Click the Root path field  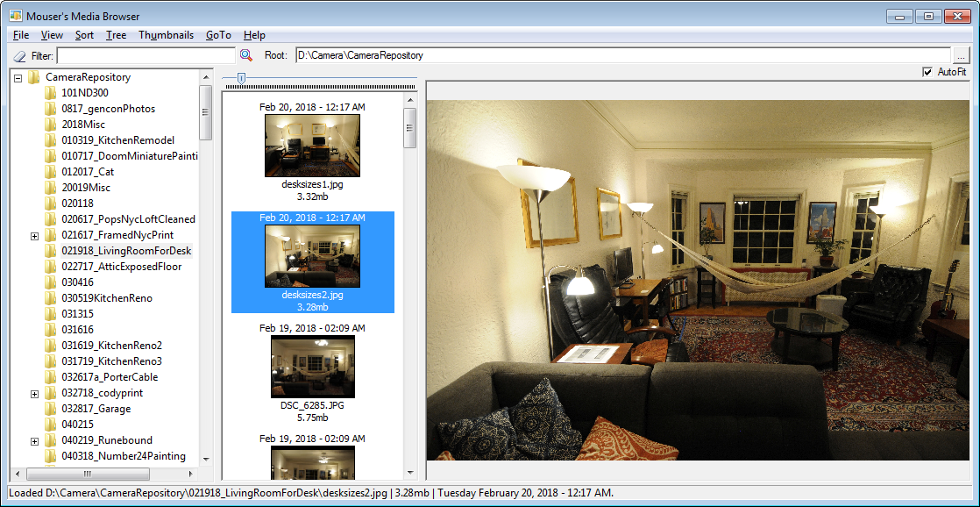pos(622,55)
